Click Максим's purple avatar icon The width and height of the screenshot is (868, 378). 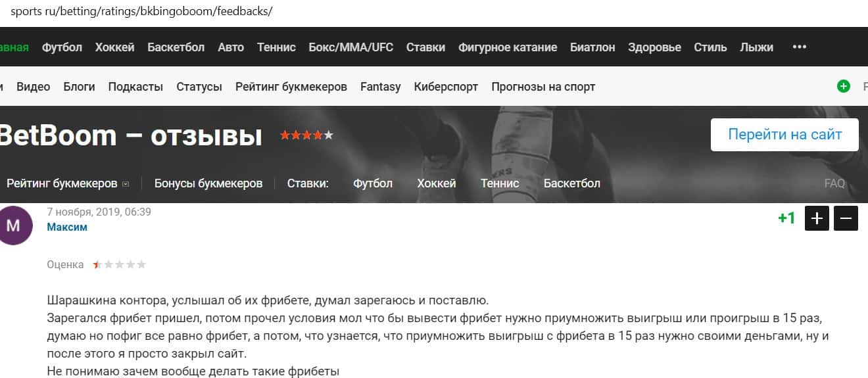tap(12, 225)
